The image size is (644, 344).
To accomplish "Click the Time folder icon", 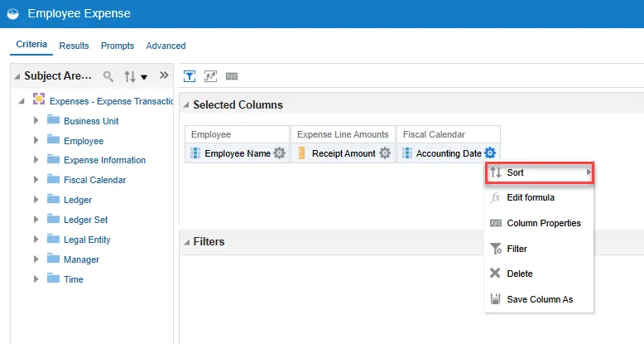I will [53, 279].
